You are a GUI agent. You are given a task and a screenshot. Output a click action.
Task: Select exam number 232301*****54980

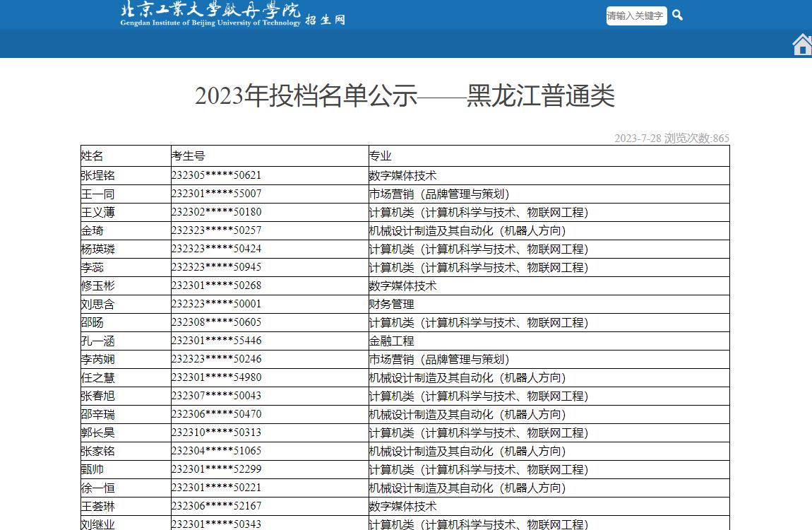click(x=217, y=377)
